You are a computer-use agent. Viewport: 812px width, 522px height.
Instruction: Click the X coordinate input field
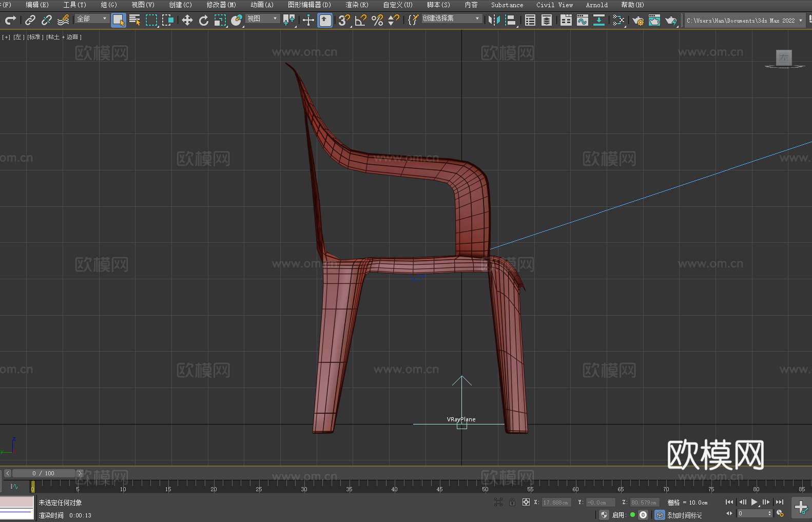(x=556, y=502)
